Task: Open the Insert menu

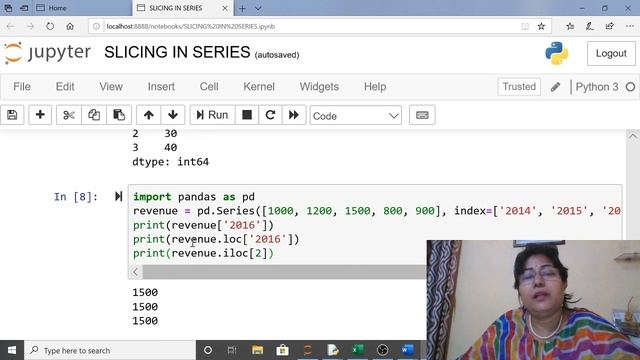Action: tap(161, 87)
